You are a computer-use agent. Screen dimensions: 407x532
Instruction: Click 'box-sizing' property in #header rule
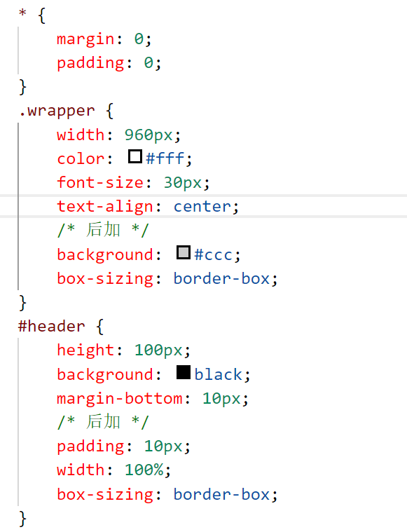(x=105, y=494)
